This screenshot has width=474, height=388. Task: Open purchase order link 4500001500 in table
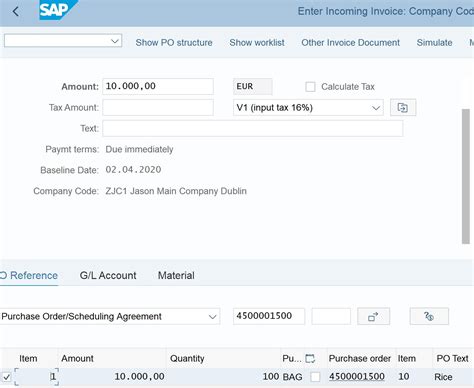pos(357,377)
